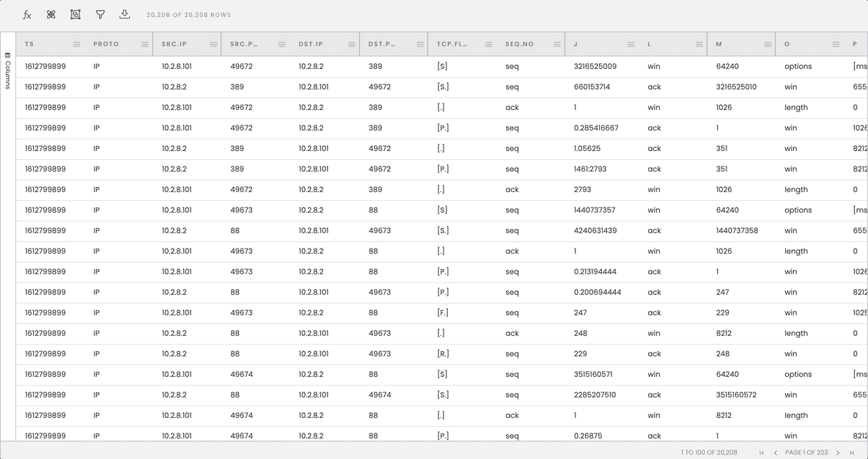This screenshot has width=868, height=459.
Task: Sort by the J column header
Action: [x=575, y=44]
